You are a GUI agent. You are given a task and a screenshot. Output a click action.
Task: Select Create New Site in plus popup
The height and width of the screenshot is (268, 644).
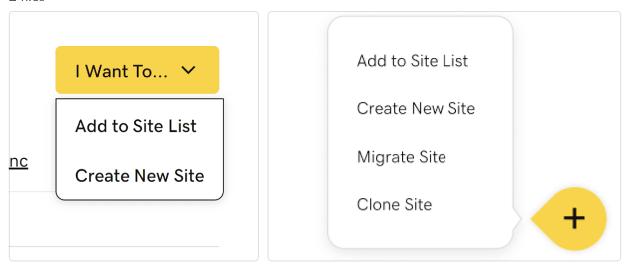[416, 109]
